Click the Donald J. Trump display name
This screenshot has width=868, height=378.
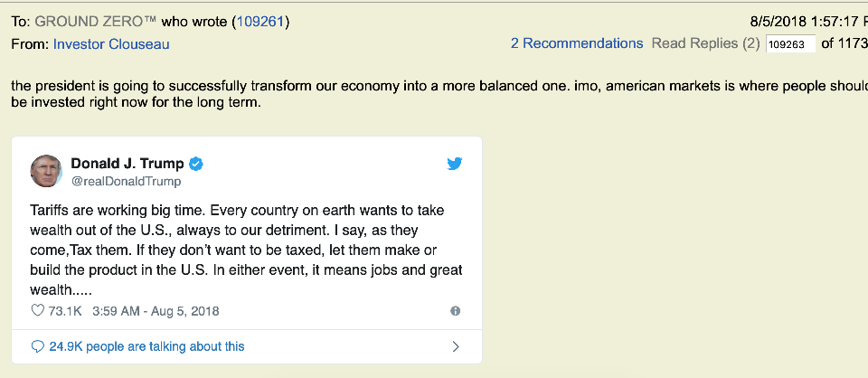127,164
